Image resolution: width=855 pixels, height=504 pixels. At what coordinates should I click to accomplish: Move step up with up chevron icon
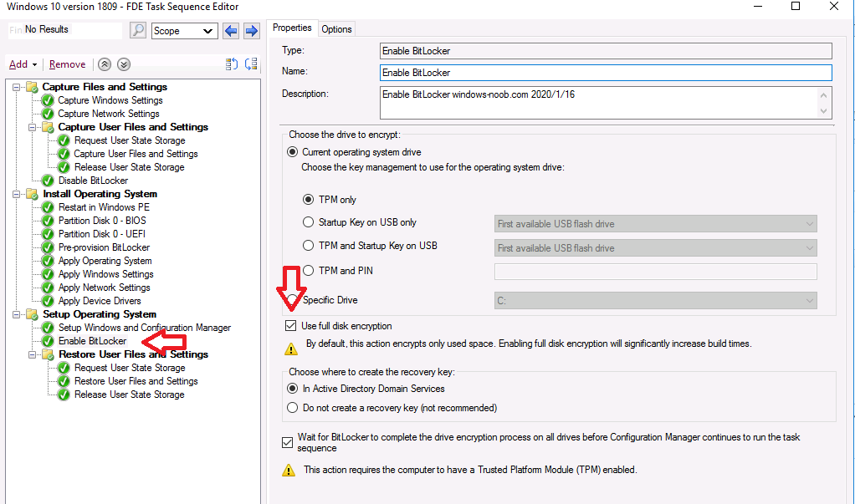click(x=105, y=64)
